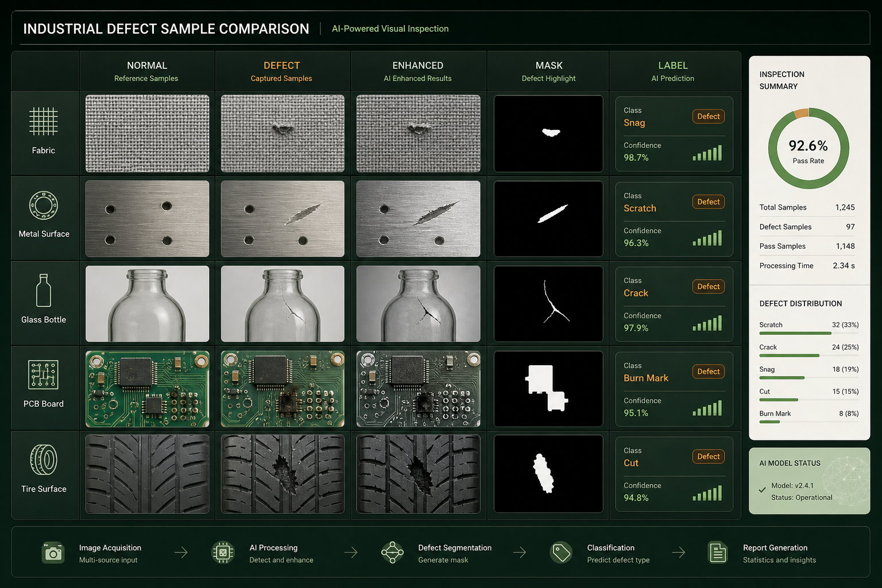The width and height of the screenshot is (882, 588).
Task: Click the Image Acquisition camera icon
Action: tap(53, 552)
